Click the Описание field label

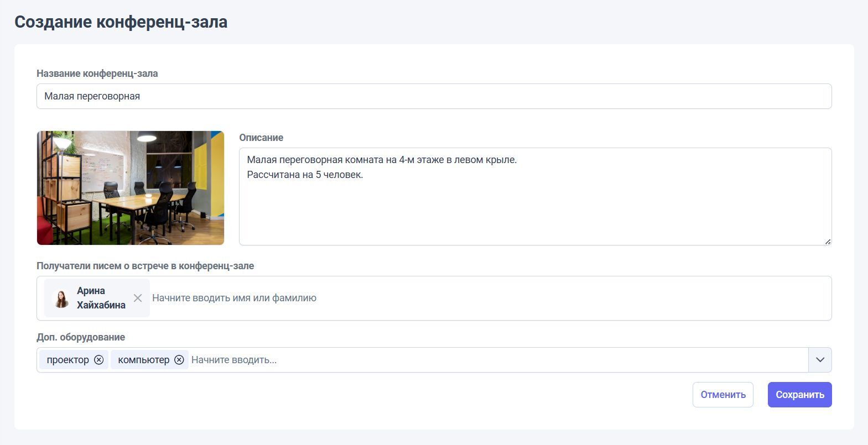(261, 138)
